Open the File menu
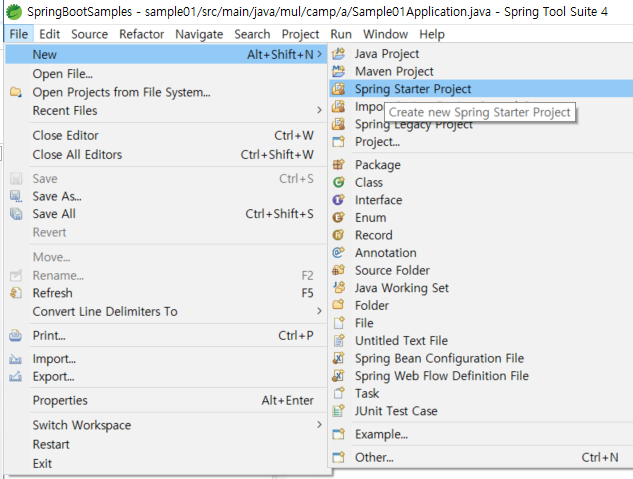 tap(19, 34)
